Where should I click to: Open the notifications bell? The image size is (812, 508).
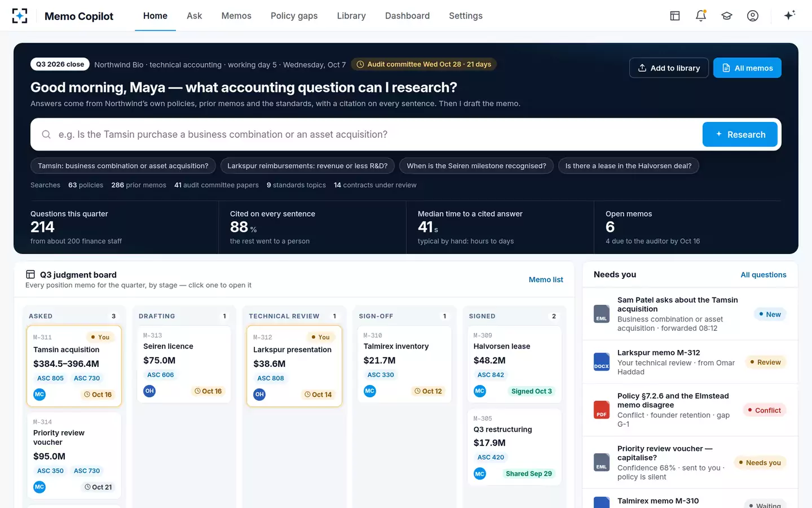pyautogui.click(x=701, y=16)
